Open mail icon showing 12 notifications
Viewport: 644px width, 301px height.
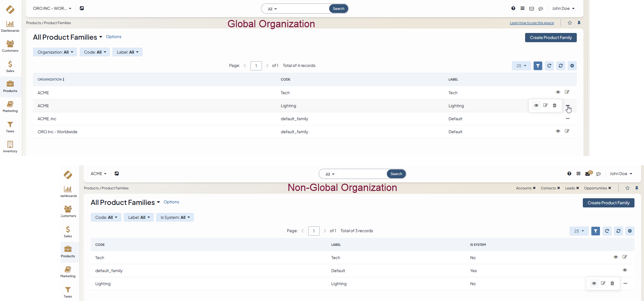tap(588, 174)
